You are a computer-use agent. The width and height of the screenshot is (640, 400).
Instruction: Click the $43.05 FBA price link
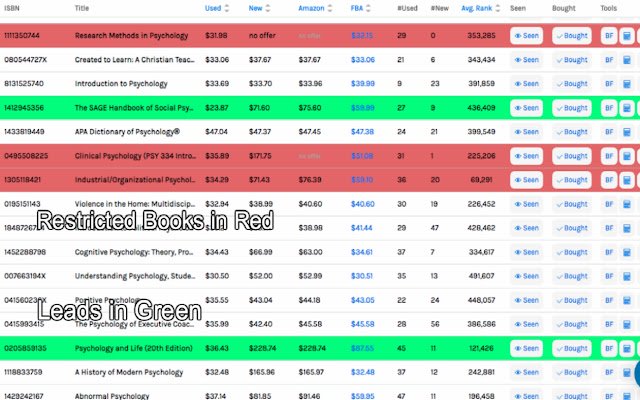362,300
